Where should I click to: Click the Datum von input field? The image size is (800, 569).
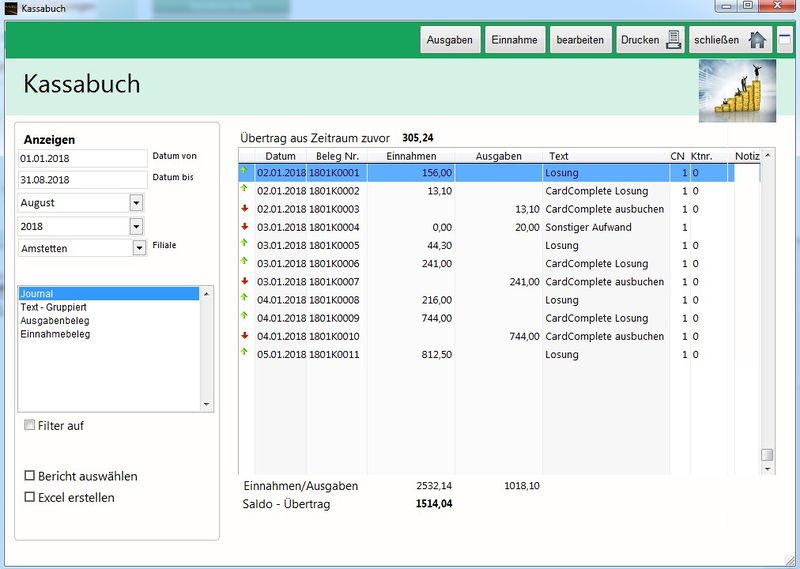coord(82,159)
